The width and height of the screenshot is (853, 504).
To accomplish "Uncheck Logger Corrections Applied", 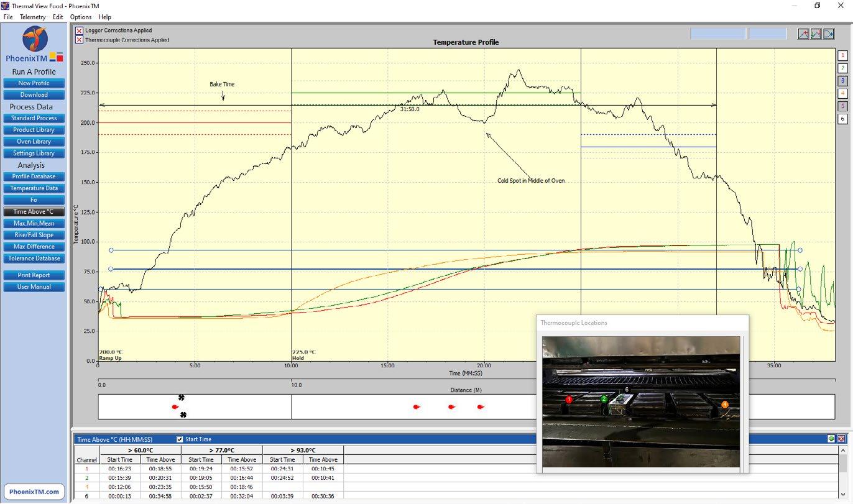I will (x=79, y=30).
